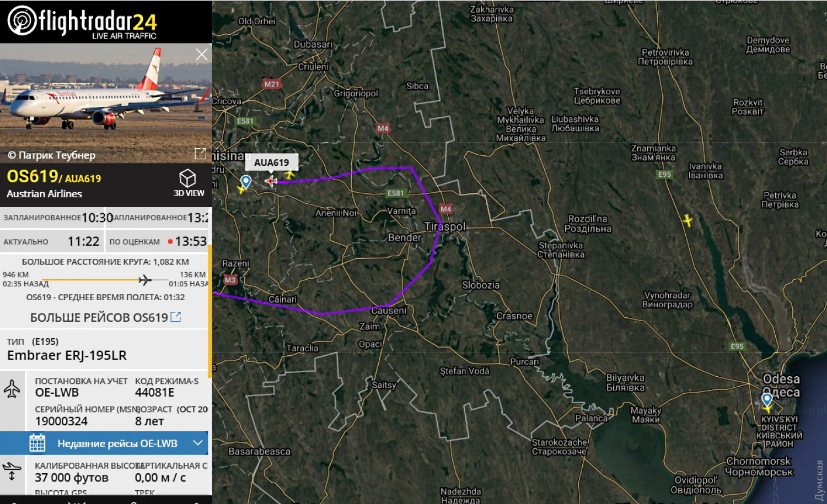Click the OS619 flight number heading
The image size is (827, 504).
(x=33, y=176)
